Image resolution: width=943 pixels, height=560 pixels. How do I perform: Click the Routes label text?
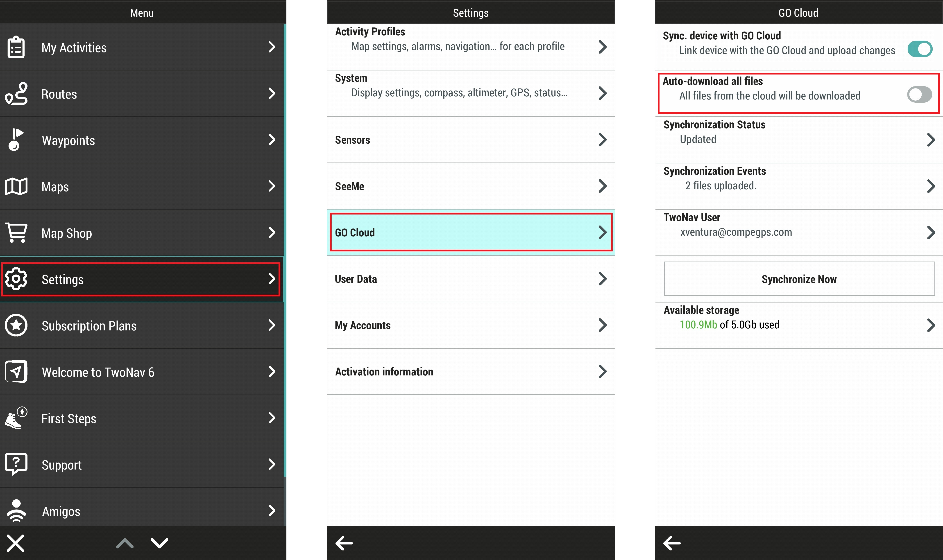point(59,94)
